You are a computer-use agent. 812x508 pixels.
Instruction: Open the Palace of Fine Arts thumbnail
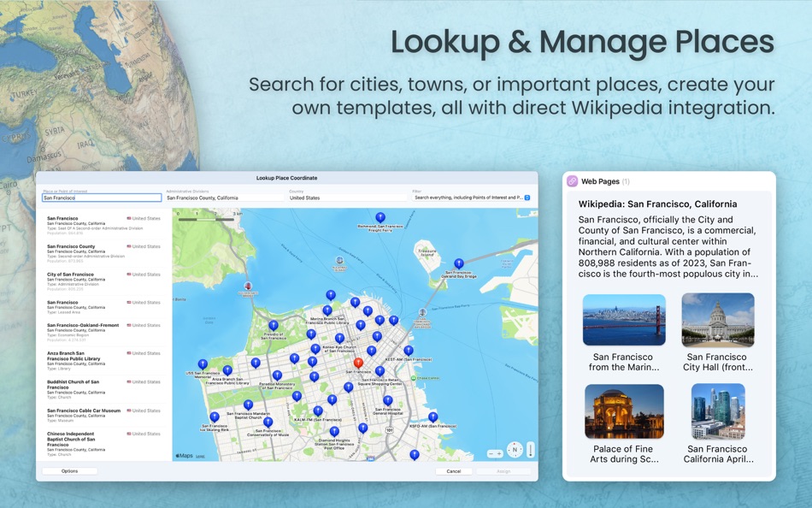(x=624, y=413)
